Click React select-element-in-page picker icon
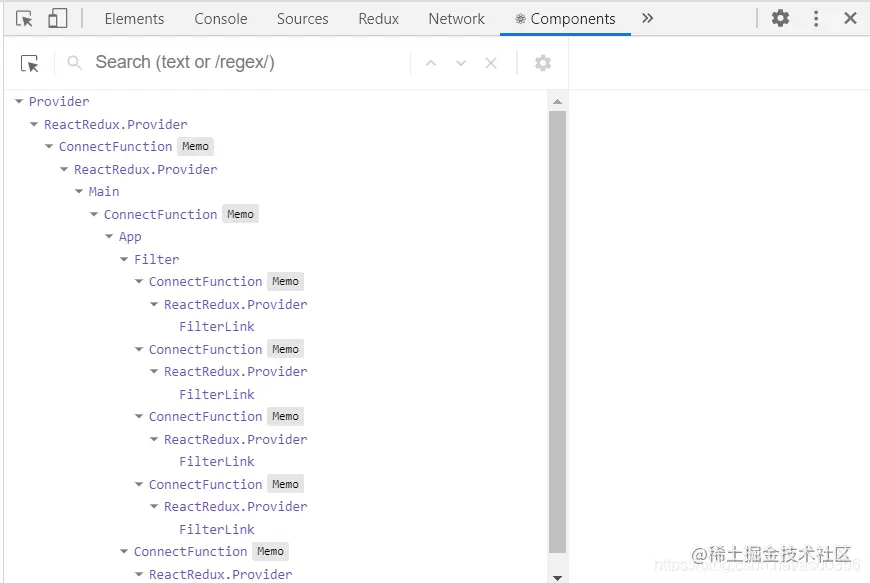The image size is (870, 583). click(x=29, y=63)
